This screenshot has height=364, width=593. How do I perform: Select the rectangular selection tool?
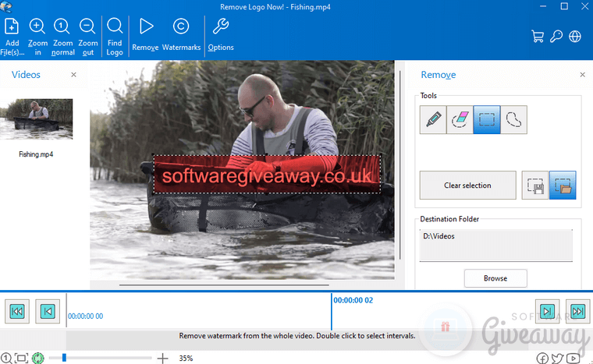[487, 120]
